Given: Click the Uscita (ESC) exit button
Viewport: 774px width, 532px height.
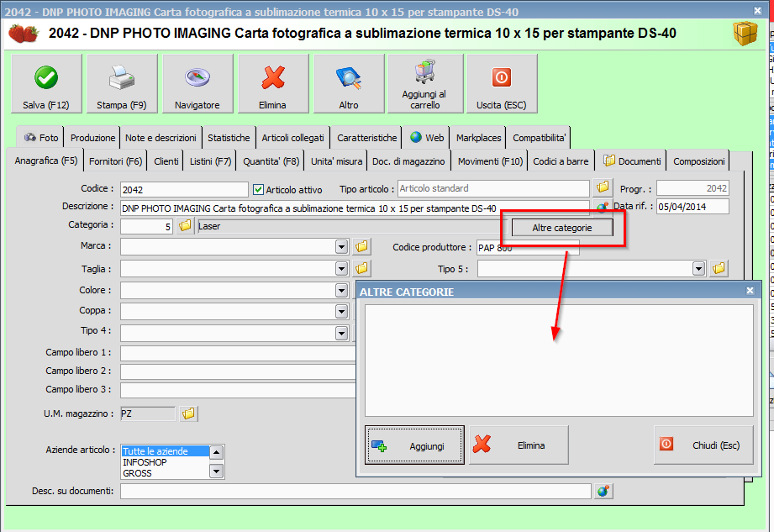Looking at the screenshot, I should tap(502, 84).
